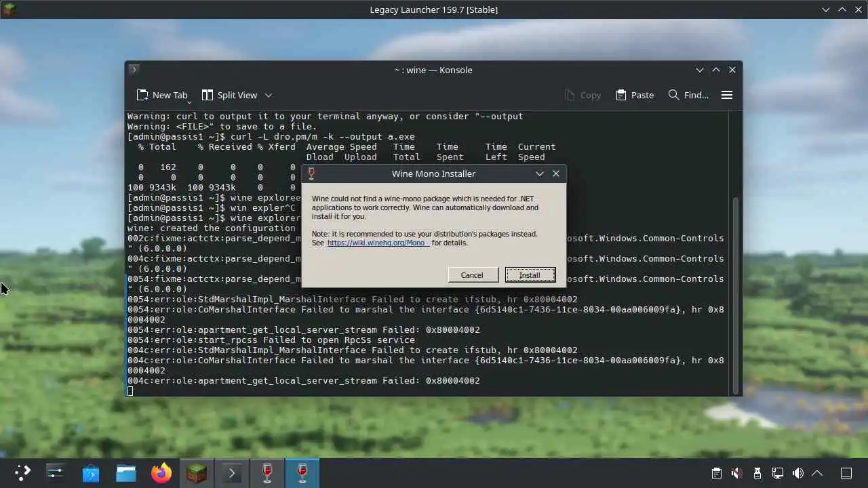This screenshot has width=868, height=488.
Task: Open System Settings from the taskbar
Action: (x=56, y=473)
